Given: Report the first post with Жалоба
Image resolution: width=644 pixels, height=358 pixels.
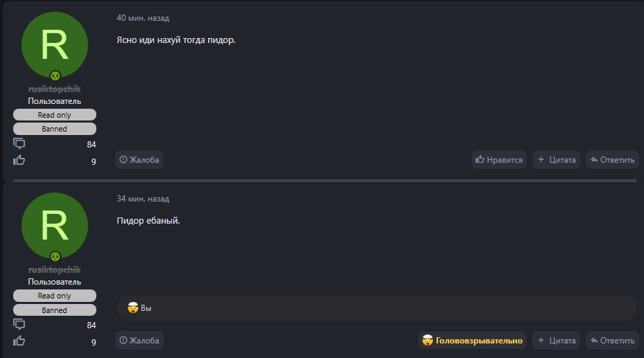Looking at the screenshot, I should pos(139,160).
